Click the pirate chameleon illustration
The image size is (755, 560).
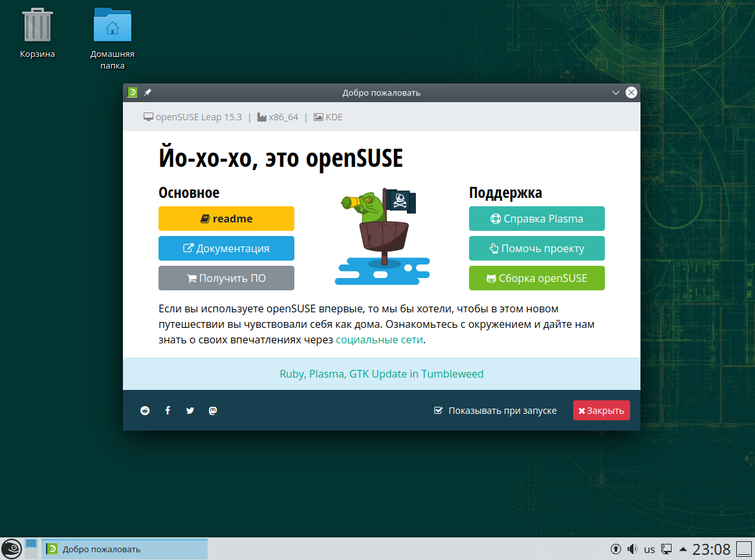pos(382,236)
